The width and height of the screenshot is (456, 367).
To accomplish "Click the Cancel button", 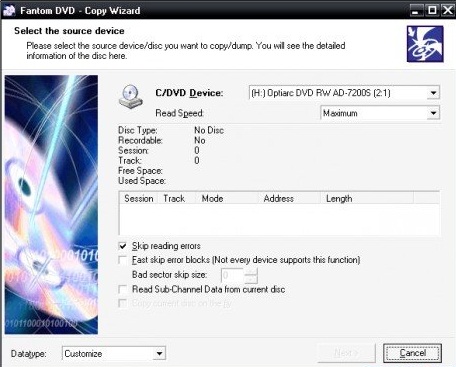I will [x=412, y=353].
